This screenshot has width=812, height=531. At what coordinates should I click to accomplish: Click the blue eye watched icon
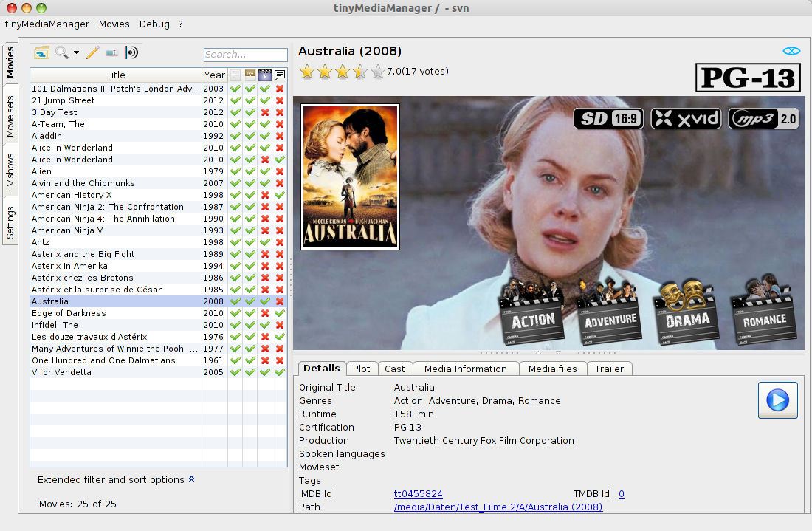click(x=791, y=51)
